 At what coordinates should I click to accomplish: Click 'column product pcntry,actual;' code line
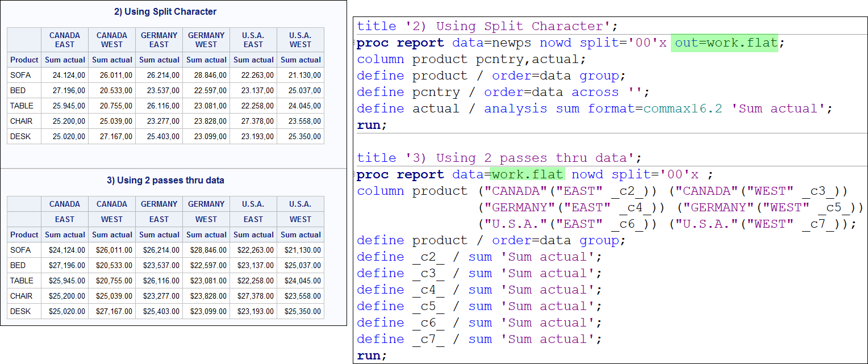pyautogui.click(x=471, y=59)
